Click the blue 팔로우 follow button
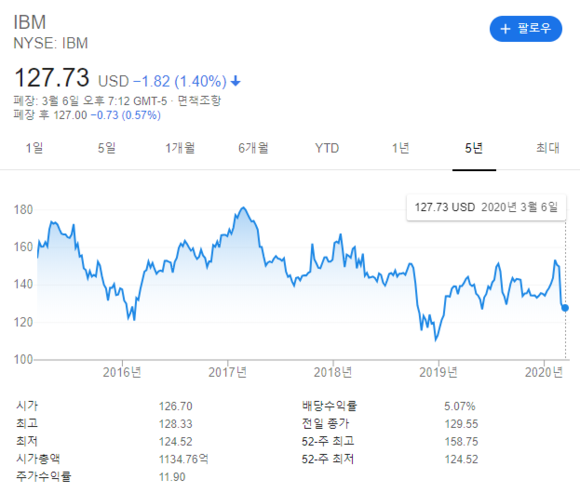Screen dimensions: 580x493 (x=526, y=29)
